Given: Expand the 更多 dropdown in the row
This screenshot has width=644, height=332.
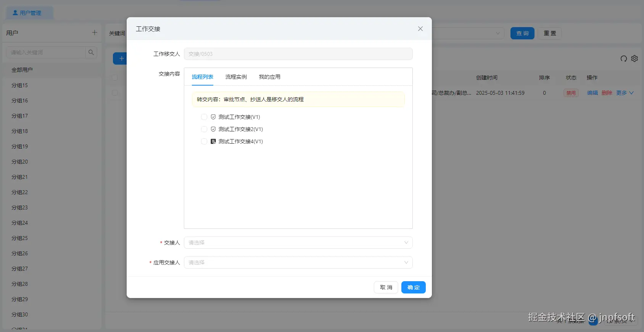Looking at the screenshot, I should point(625,93).
